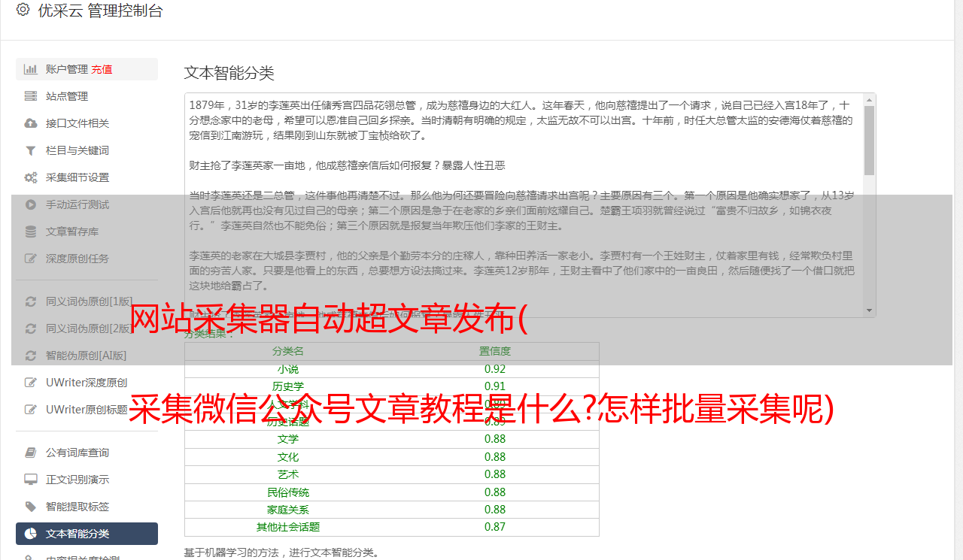
Task: Click the edit icon beside UWriter原创标题
Action: (31, 410)
